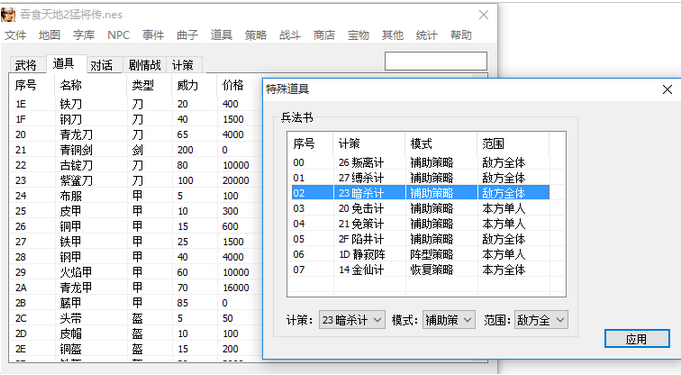Click the game icon in title bar
This screenshot has height=375, width=681.
click(8, 14)
